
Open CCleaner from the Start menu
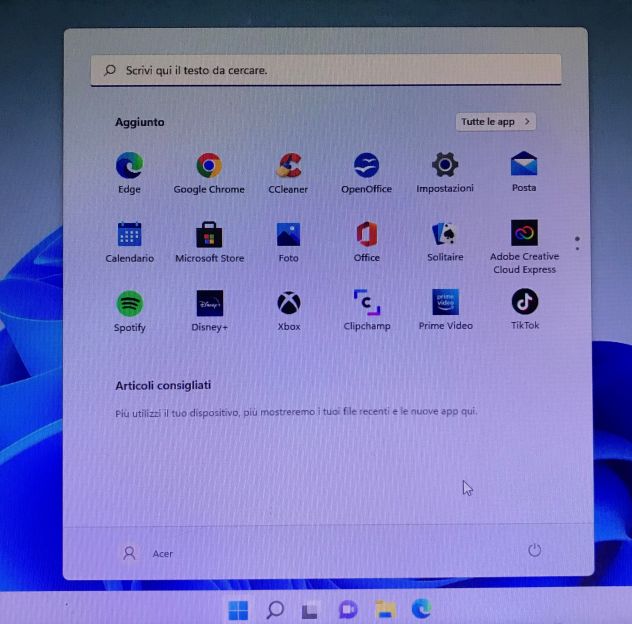288,173
